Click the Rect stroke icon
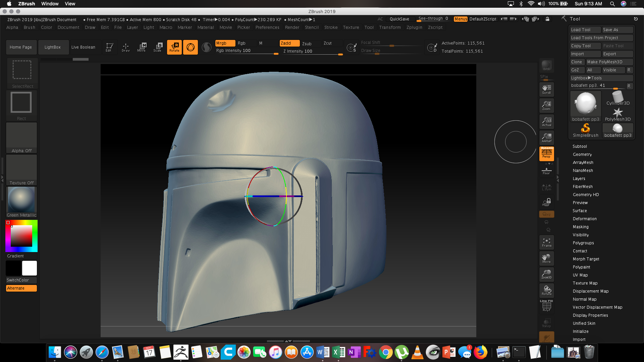 [21, 105]
